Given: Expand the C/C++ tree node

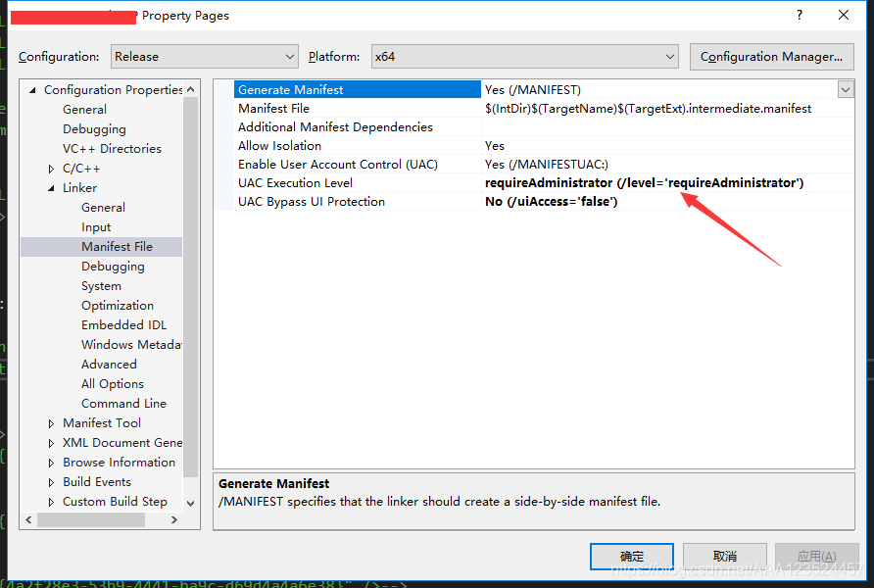Looking at the screenshot, I should click(51, 169).
